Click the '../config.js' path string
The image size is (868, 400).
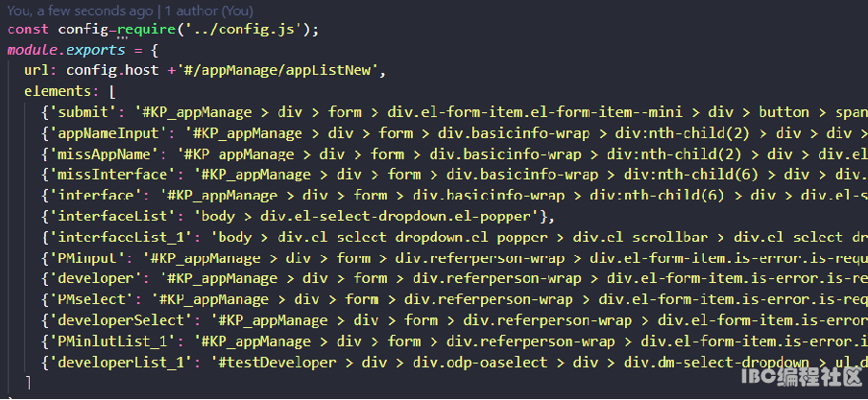point(258,29)
